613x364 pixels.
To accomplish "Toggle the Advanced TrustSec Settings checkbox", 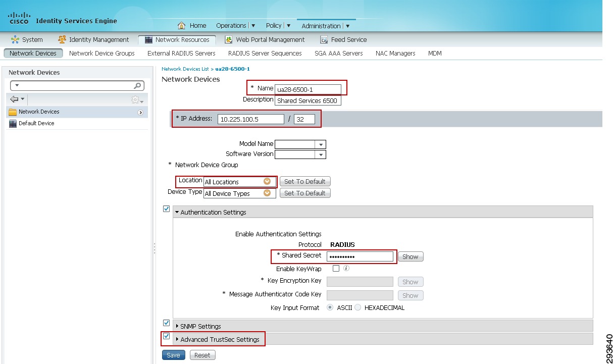I will click(x=167, y=336).
